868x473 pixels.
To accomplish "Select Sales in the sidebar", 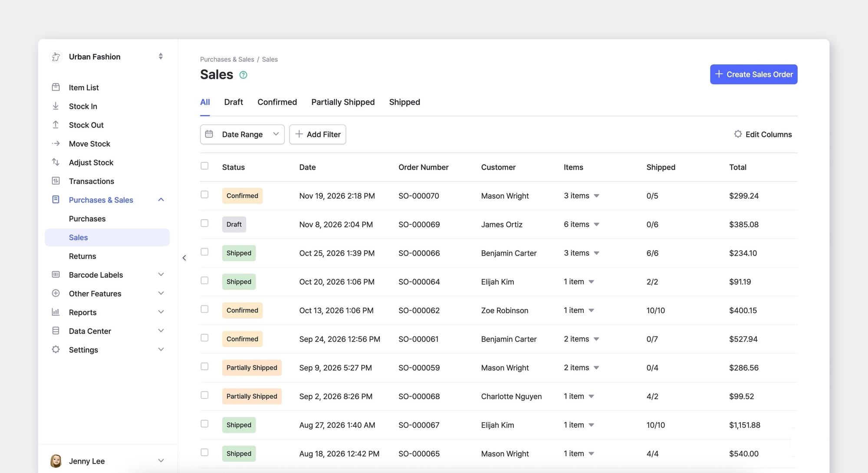I will [x=107, y=237].
